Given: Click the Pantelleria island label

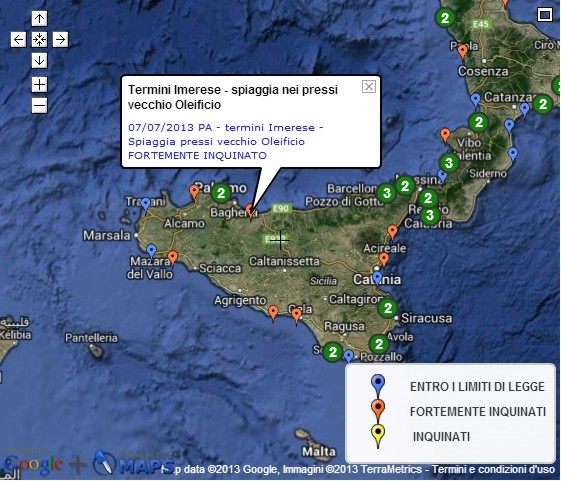Looking at the screenshot, I should 91,337.
